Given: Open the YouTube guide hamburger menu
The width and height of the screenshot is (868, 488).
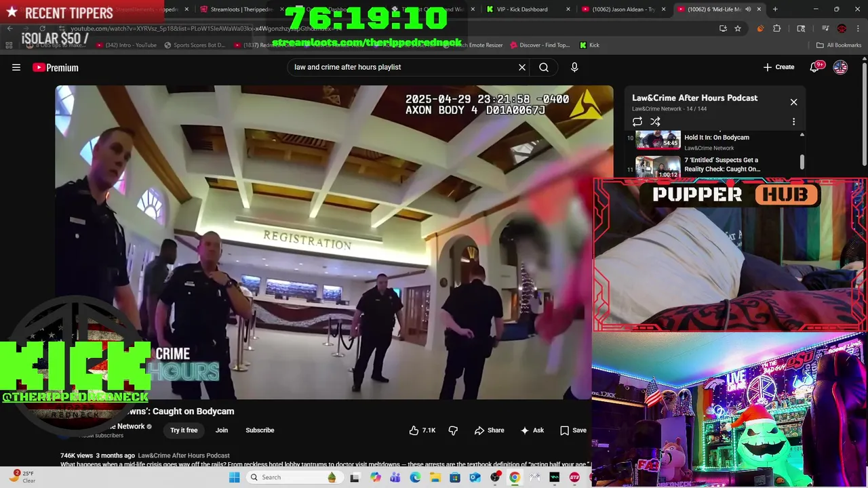Looking at the screenshot, I should tap(16, 67).
